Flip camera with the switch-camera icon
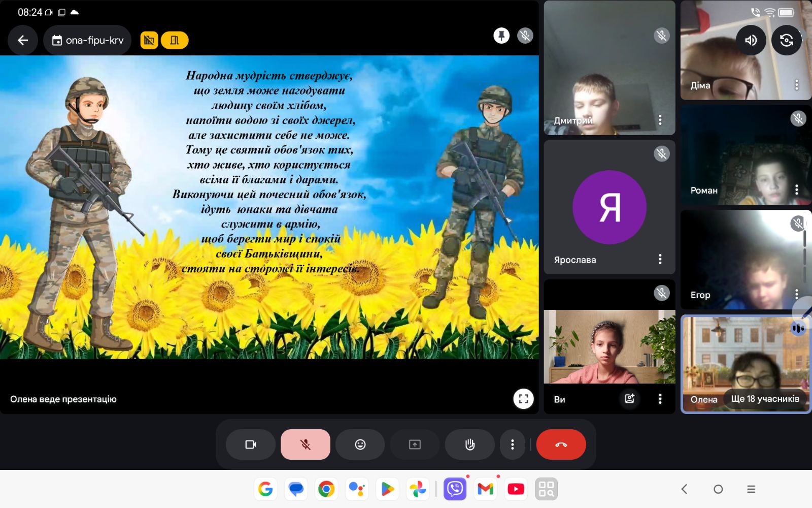 787,40
